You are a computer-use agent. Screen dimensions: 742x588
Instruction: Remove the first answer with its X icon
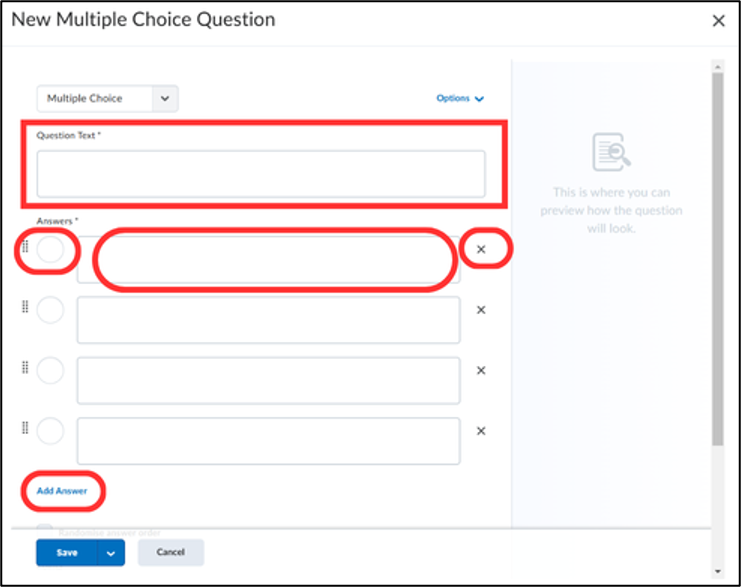click(x=481, y=249)
